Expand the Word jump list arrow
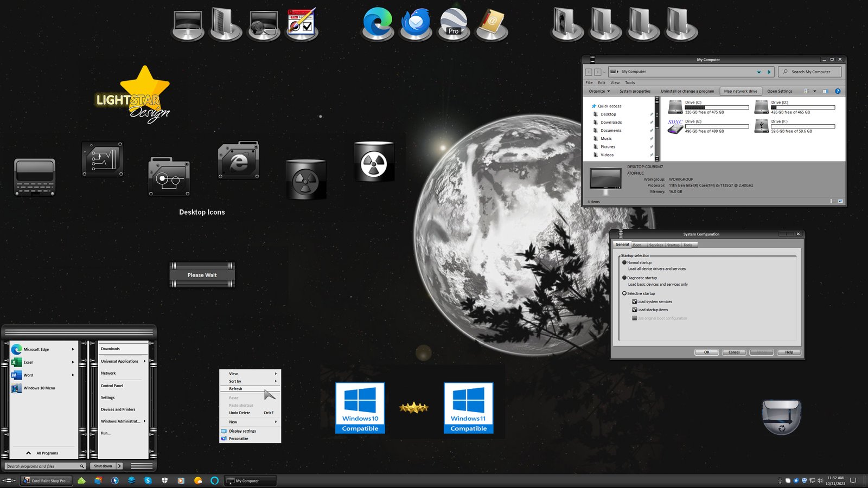 click(73, 375)
